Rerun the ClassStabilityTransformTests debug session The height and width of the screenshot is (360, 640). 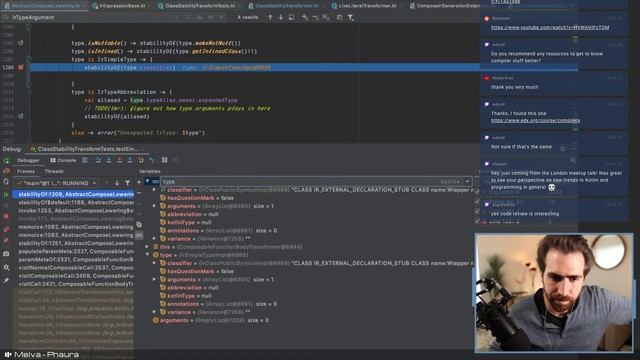coord(6,161)
